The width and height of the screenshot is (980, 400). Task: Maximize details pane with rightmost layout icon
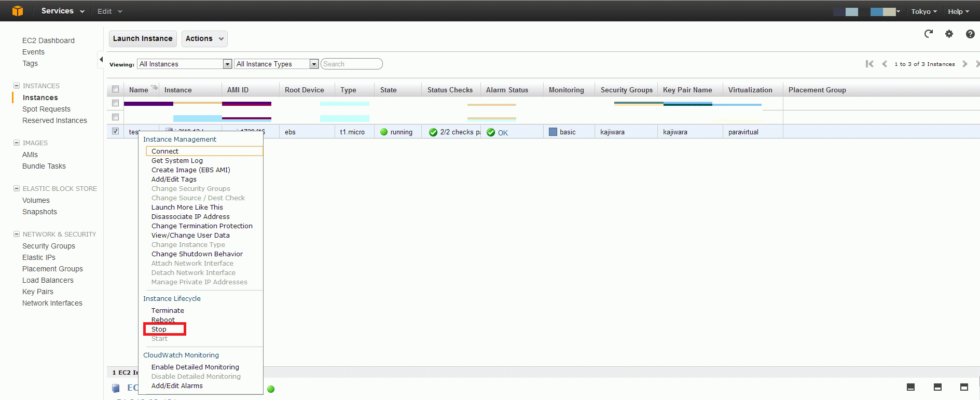pyautogui.click(x=964, y=387)
